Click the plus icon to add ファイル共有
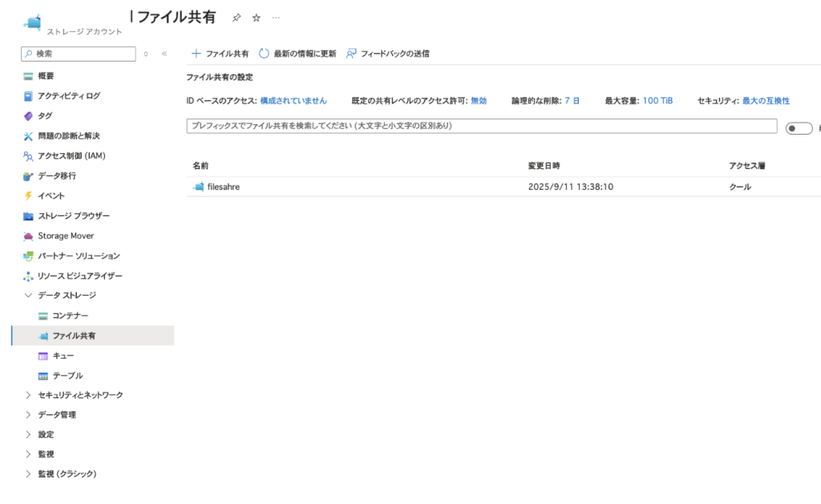This screenshot has height=504, width=821. 196,54
